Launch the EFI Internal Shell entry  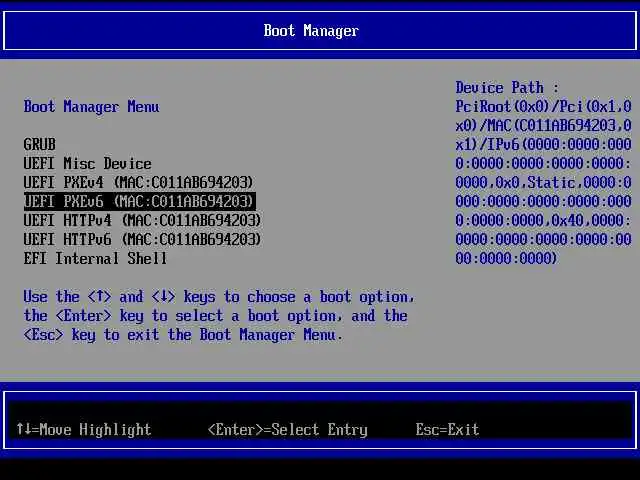pos(95,258)
